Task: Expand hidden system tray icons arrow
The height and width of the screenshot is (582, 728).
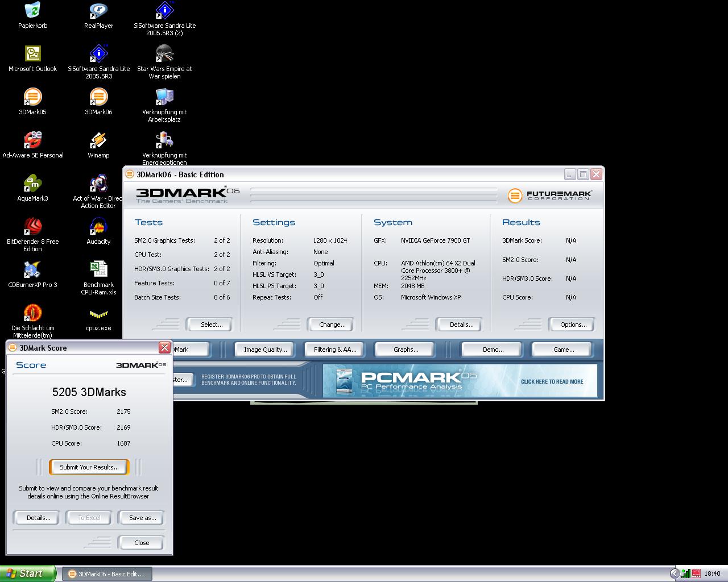Action: (675, 573)
